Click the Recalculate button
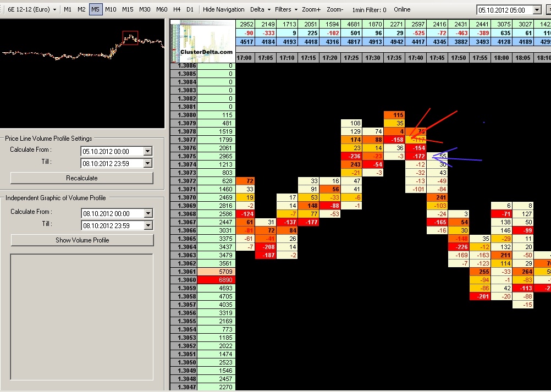The width and height of the screenshot is (551, 392). tap(82, 178)
